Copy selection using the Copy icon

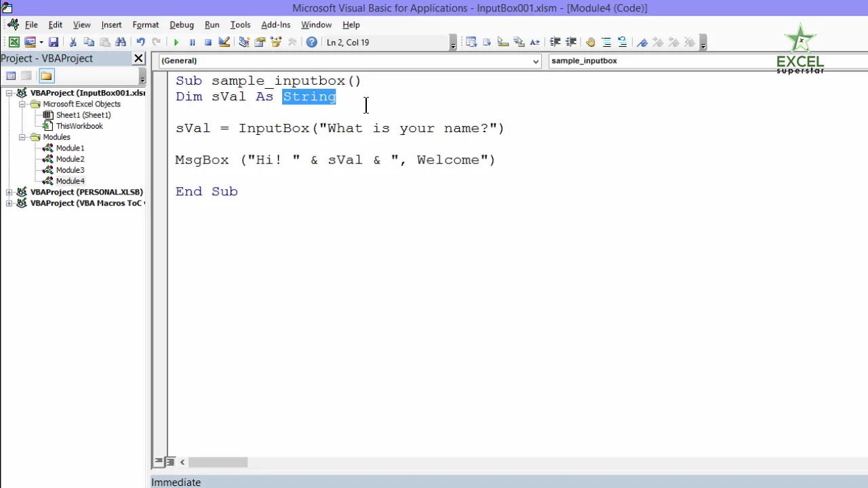click(x=89, y=42)
